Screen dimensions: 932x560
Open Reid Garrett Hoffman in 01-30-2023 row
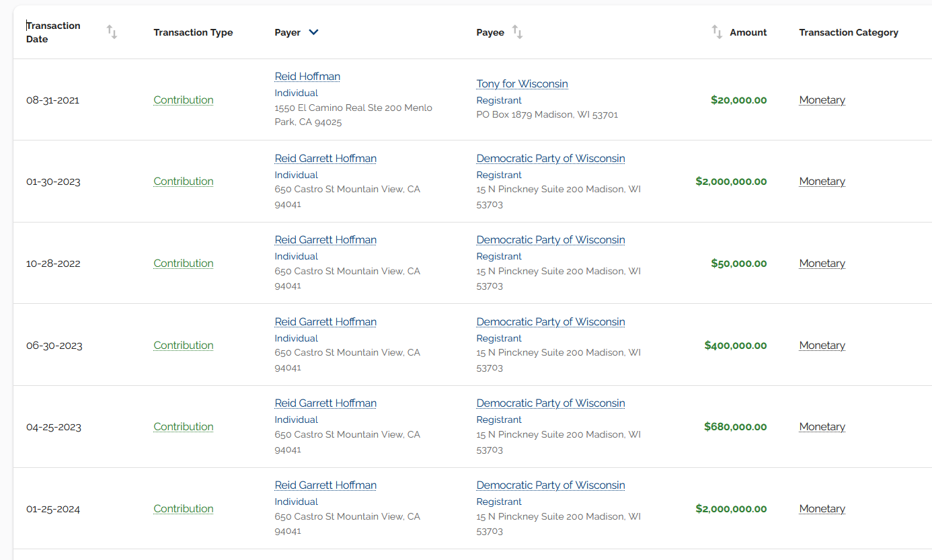pos(325,159)
